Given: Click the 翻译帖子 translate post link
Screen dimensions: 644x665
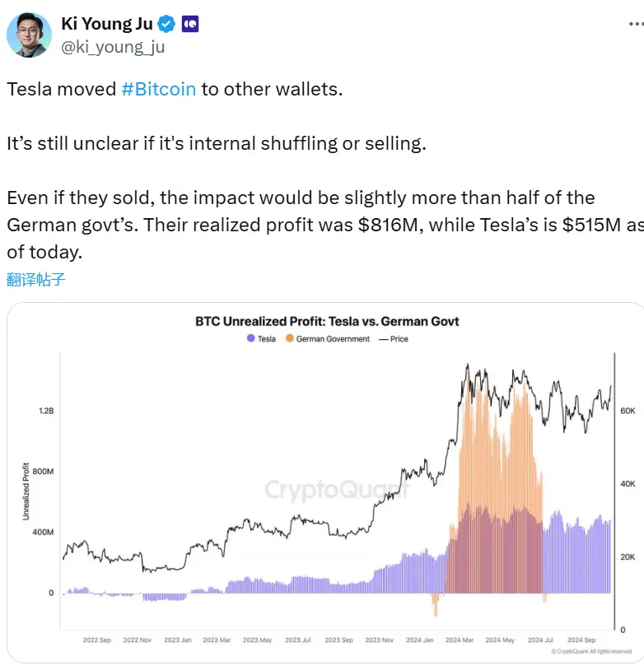Looking at the screenshot, I should click(35, 280).
